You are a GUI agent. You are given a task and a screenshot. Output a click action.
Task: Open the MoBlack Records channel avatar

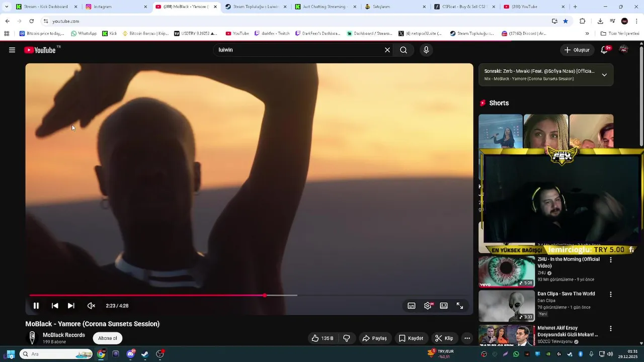point(32,338)
